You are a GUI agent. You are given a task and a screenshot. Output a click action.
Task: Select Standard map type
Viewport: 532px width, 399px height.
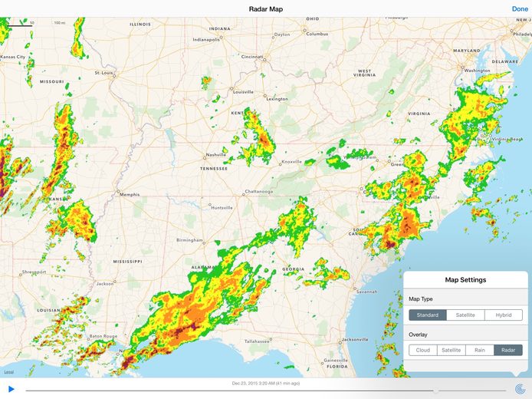428,315
